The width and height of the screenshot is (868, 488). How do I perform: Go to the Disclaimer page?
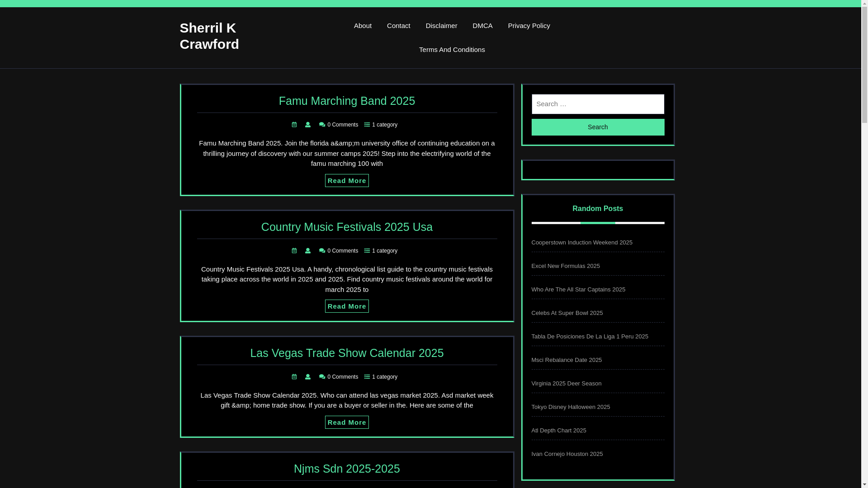click(442, 26)
